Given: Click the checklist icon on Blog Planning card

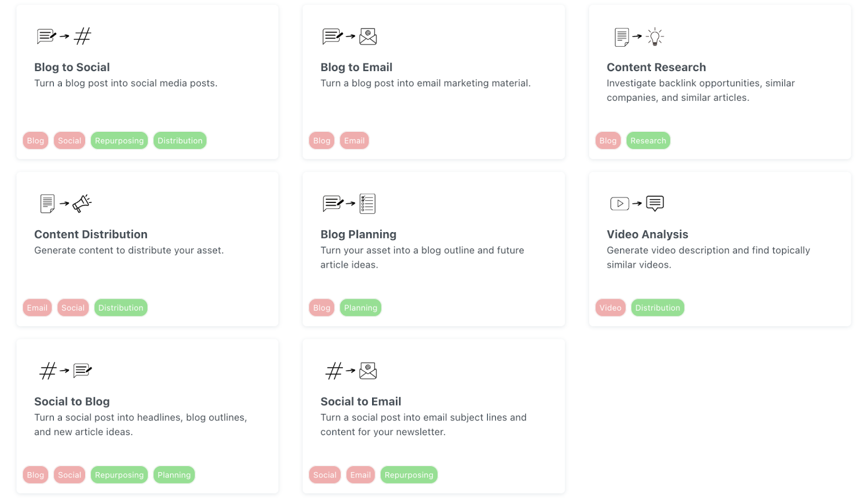Looking at the screenshot, I should tap(367, 203).
